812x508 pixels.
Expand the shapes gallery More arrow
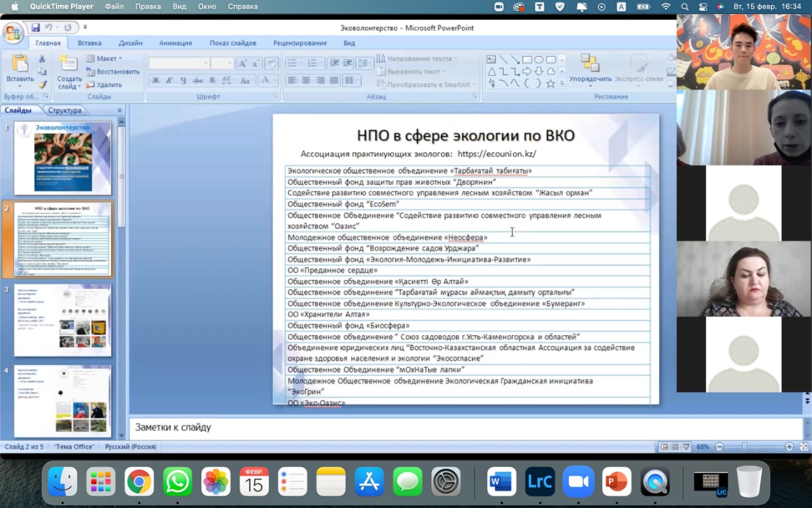(x=561, y=83)
